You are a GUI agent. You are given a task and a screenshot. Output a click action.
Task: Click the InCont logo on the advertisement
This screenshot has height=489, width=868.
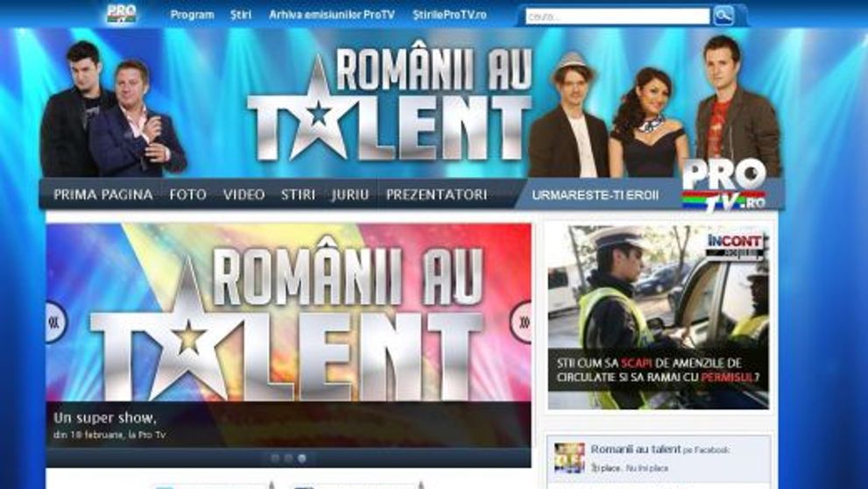(x=735, y=246)
